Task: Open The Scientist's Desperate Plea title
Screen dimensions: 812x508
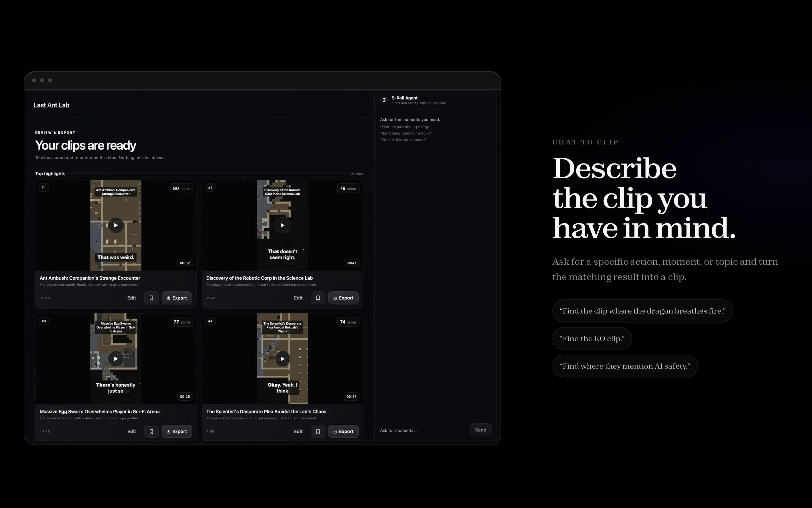Action: pyautogui.click(x=266, y=411)
